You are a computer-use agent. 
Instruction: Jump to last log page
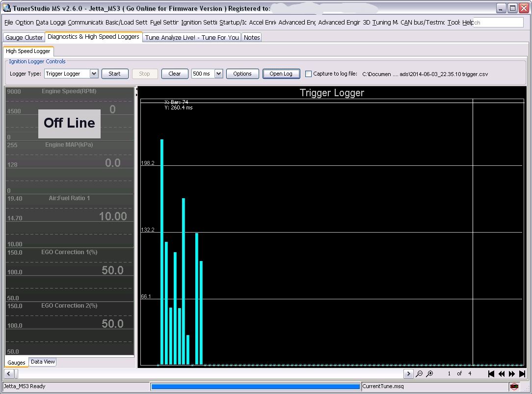[522, 374]
